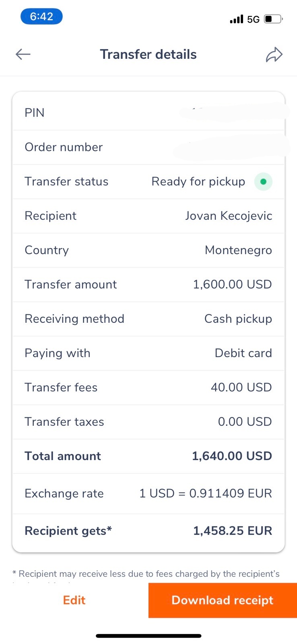
Task: Tap the share arrow icon
Action: [x=274, y=55]
